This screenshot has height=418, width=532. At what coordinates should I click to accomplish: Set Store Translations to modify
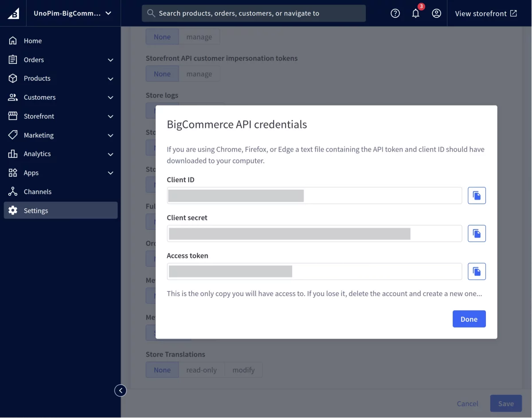point(243,370)
